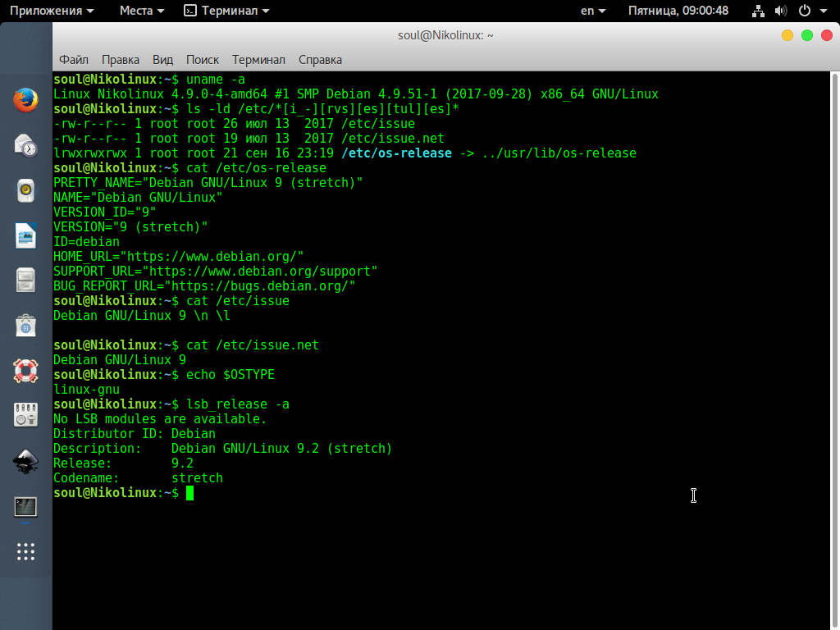Open the Терминал app menu in top bar
The height and width of the screenshot is (630, 840).
coord(226,11)
